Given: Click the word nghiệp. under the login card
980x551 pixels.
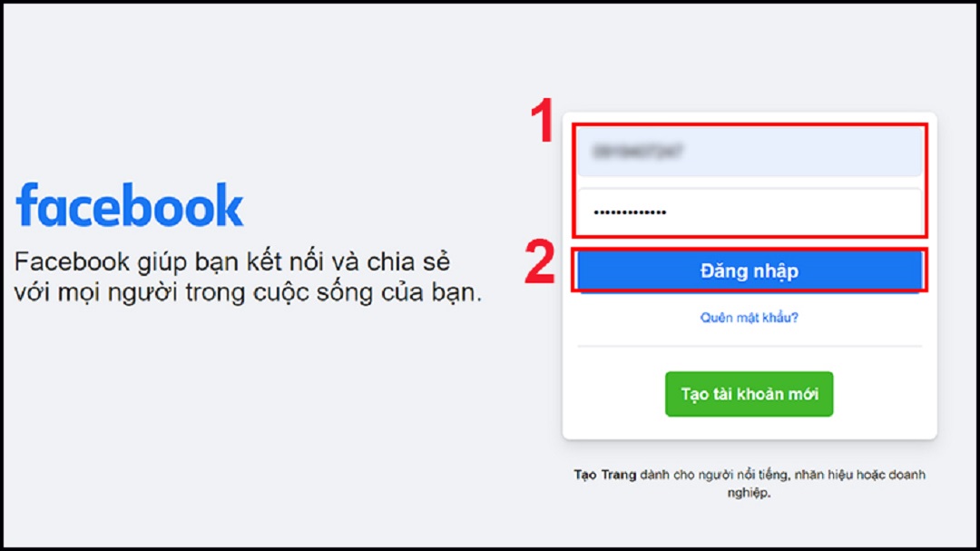Looking at the screenshot, I should [x=749, y=493].
